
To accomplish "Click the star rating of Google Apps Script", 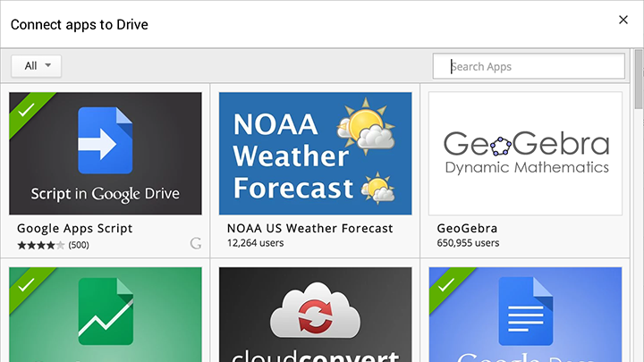I will [40, 246].
